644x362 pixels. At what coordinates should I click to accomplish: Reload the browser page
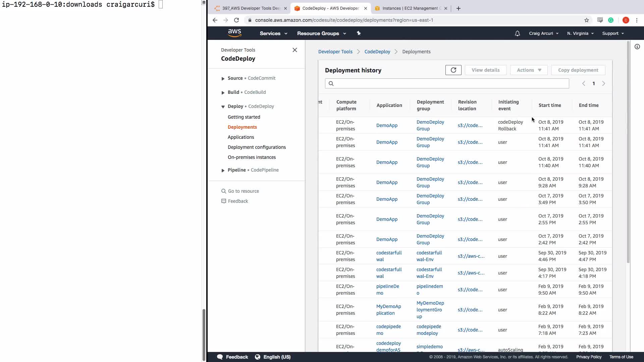click(236, 20)
